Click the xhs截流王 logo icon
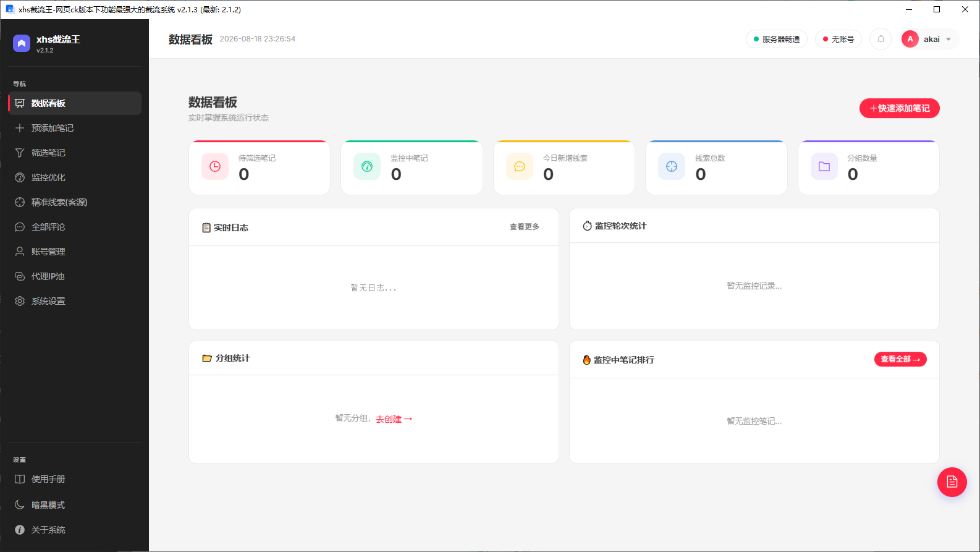This screenshot has width=980, height=552. coord(22,43)
